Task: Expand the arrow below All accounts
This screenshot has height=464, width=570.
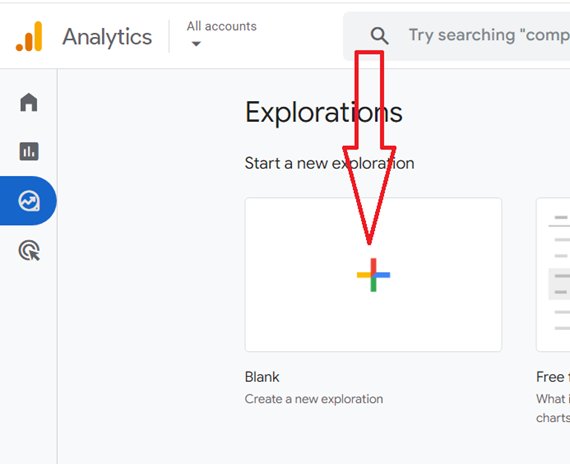Action: pyautogui.click(x=196, y=44)
